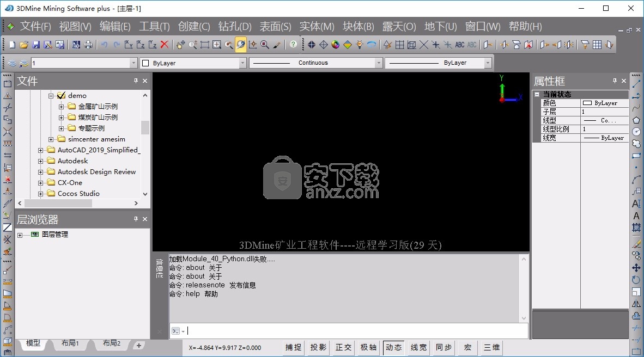
Task: Click the 宏 macro button
Action: [x=467, y=348]
